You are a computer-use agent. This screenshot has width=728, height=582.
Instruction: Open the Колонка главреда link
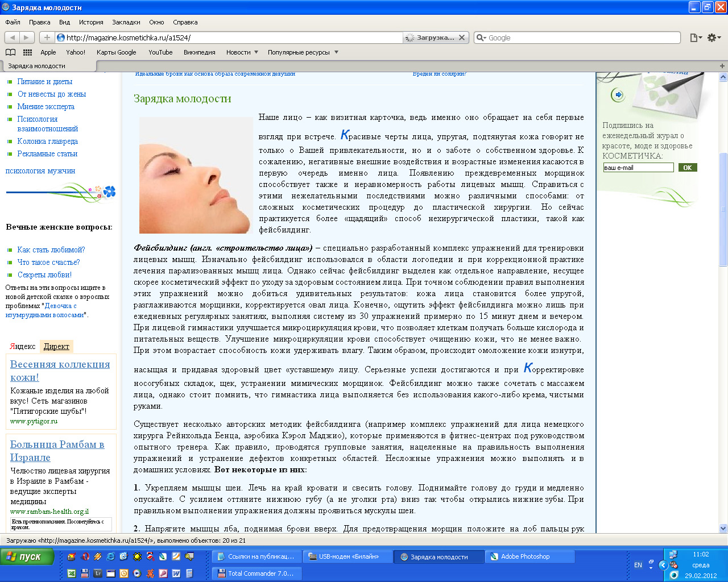click(x=48, y=141)
